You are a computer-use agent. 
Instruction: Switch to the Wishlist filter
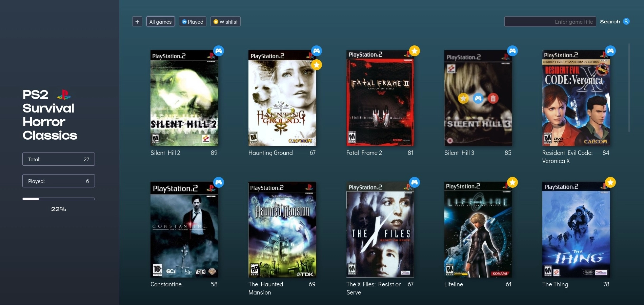(x=225, y=22)
